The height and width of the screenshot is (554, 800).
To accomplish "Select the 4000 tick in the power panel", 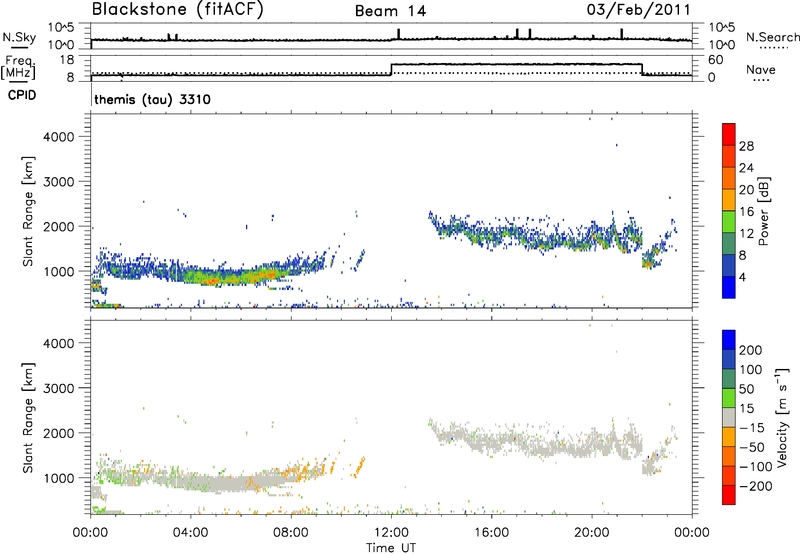I will tap(59, 137).
